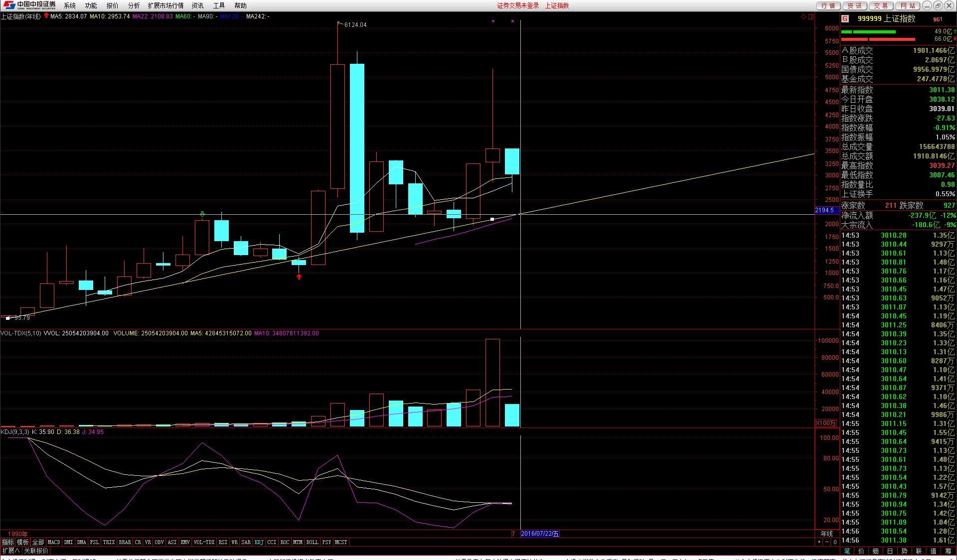Select the WR indicator tab

pos(234,542)
